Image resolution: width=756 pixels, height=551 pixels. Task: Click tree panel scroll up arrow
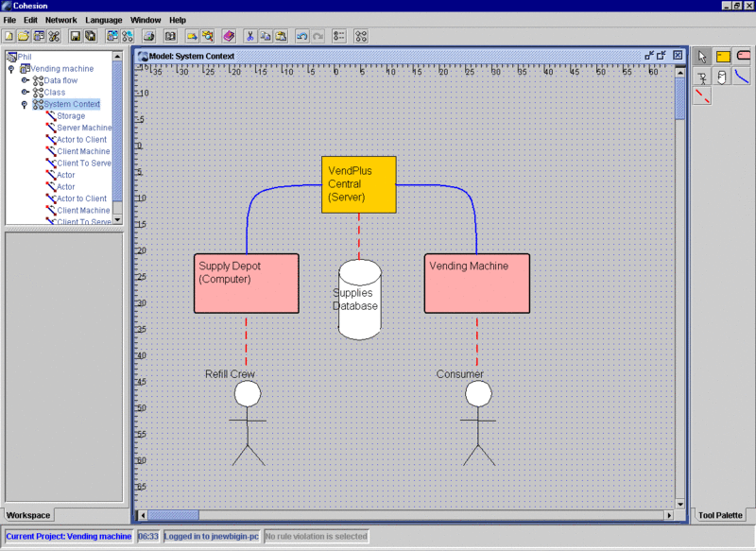[x=117, y=57]
